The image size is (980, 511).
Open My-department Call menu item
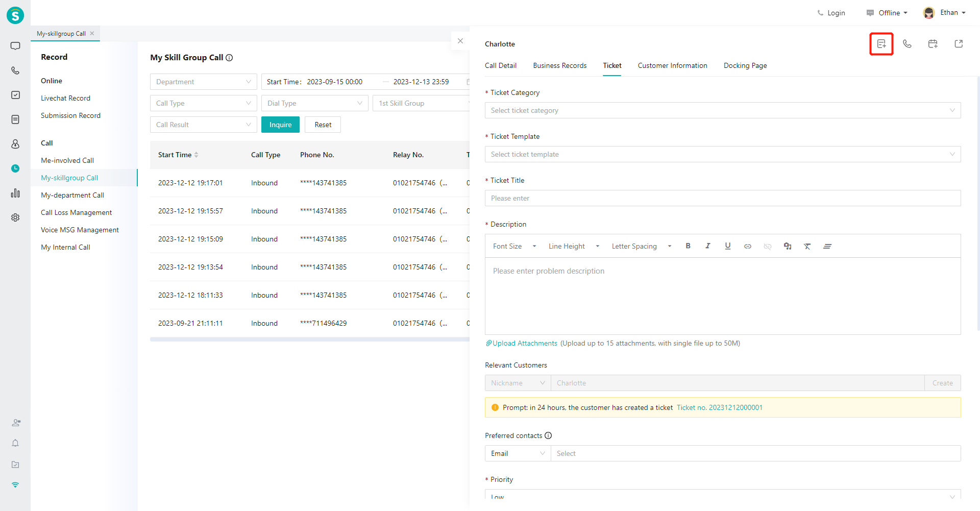point(72,195)
